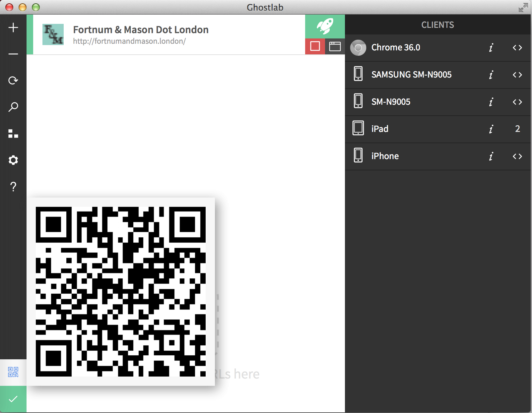Click the Fortnum & Mason site URL
This screenshot has height=413, width=532.
(x=129, y=41)
